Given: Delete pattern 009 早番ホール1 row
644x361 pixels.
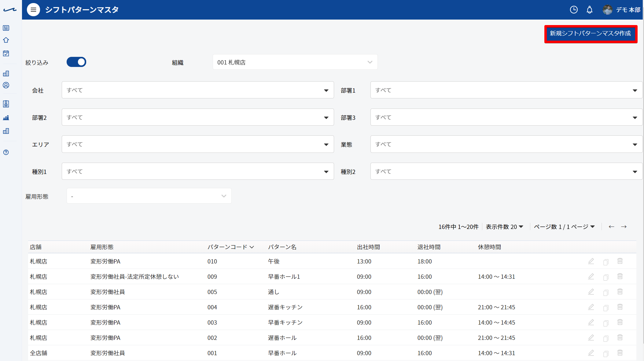Looking at the screenshot, I should click(x=620, y=276).
